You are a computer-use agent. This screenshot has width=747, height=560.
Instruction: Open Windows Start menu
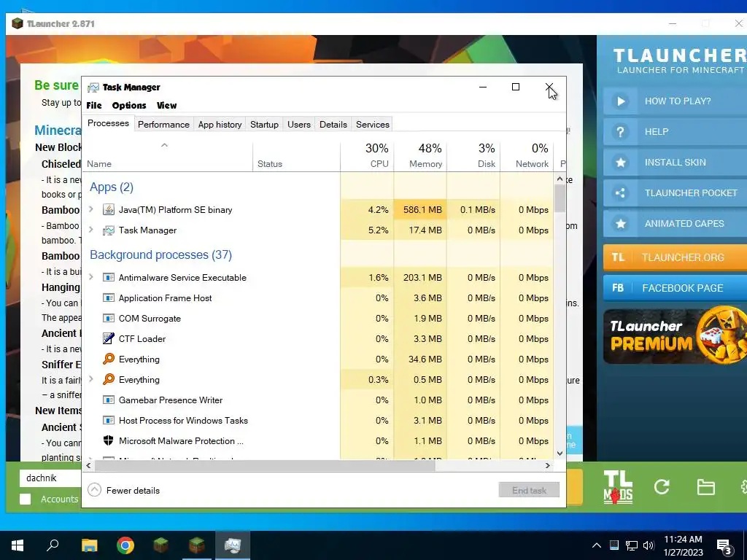[18, 545]
